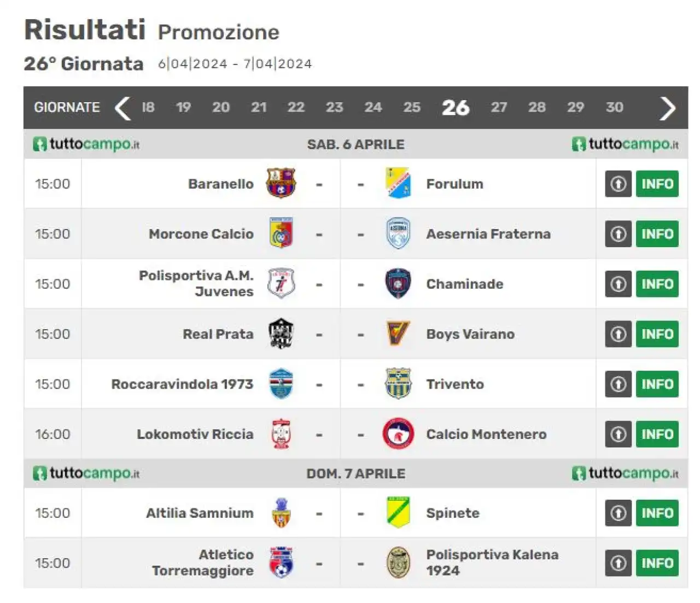Click the Baranello team crest
This screenshot has height=603, width=700.
point(281,183)
